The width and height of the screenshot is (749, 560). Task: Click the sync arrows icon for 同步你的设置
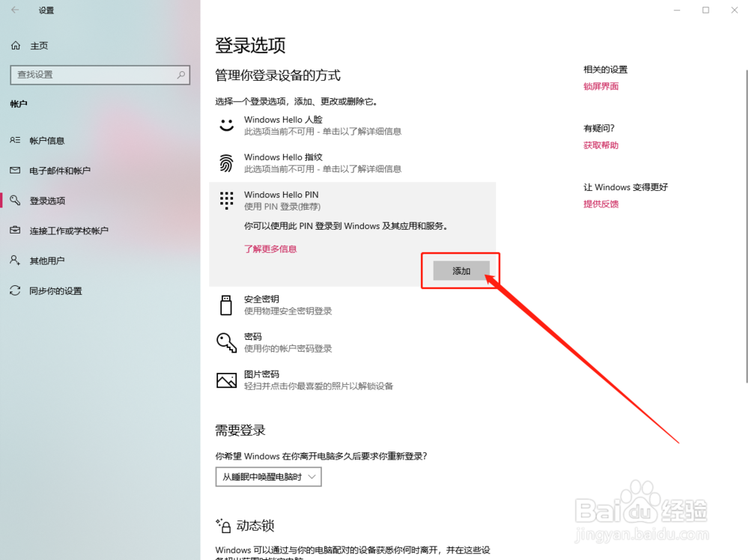pos(15,290)
